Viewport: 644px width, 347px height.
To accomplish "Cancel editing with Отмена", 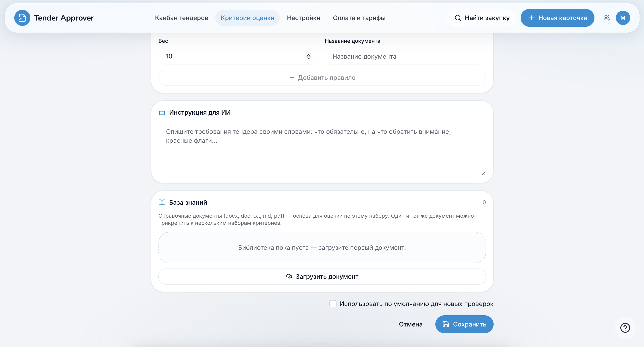I will (411, 324).
